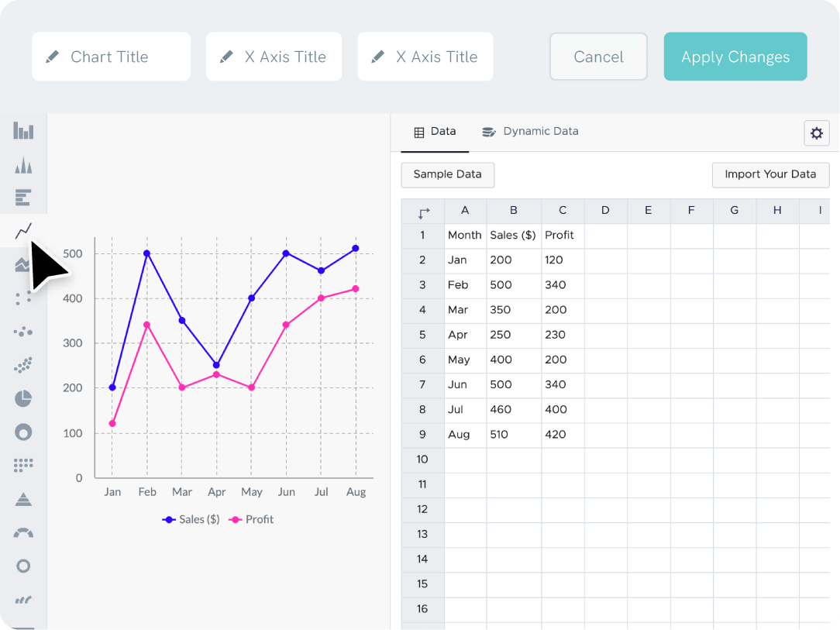Viewport: 840px width, 630px height.
Task: Pick the pie chart icon
Action: coord(23,398)
